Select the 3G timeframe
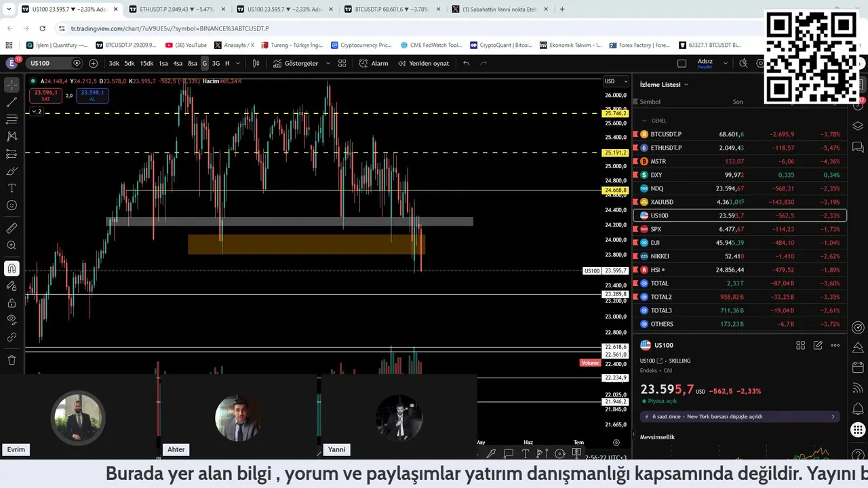Viewport: 868px width, 488px height. (216, 63)
